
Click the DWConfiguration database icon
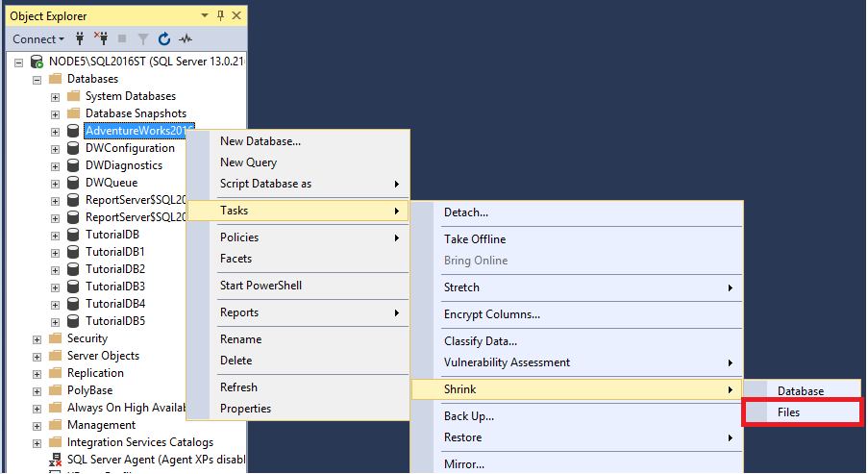[72, 148]
